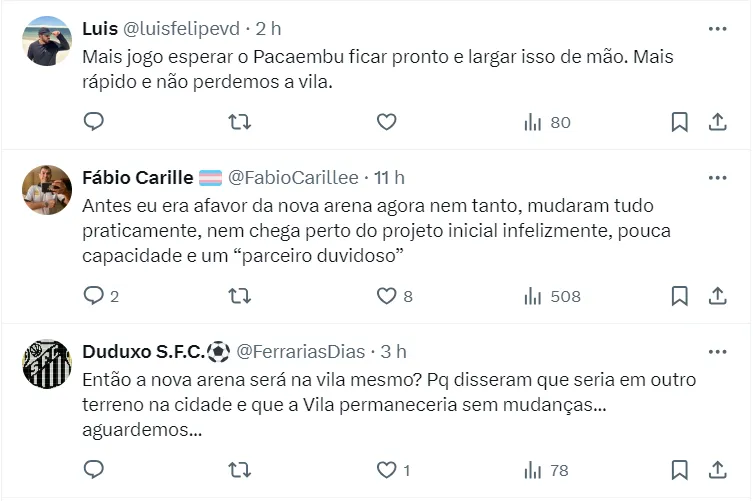Viewport: 753px width, 501px height.
Task: Like Luis's tweet about Pacaembu
Action: point(387,122)
